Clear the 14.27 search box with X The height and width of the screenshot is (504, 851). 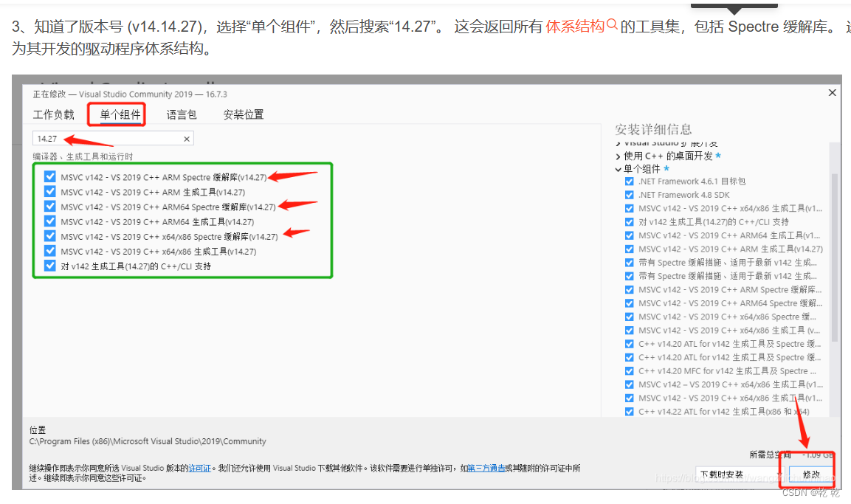(x=186, y=139)
